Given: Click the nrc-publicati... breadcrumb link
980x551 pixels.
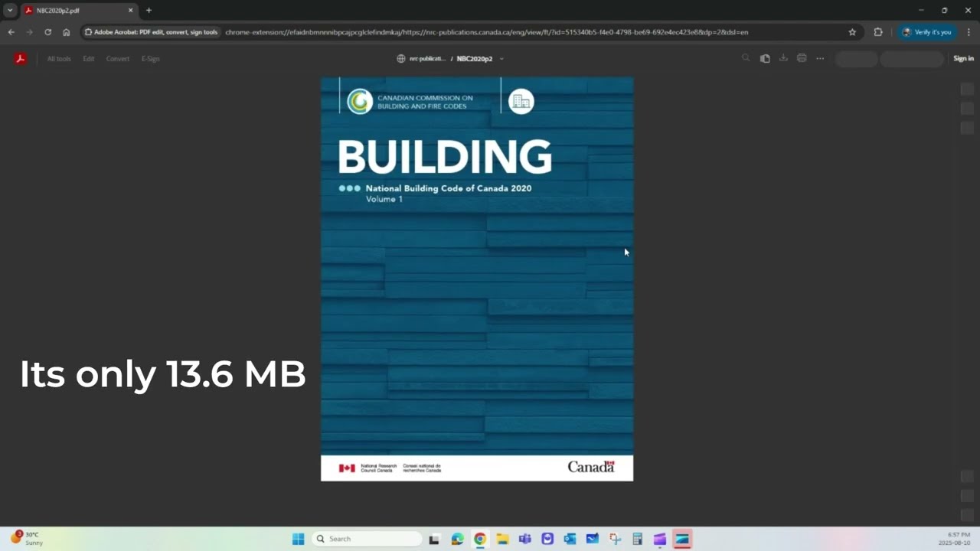Looking at the screenshot, I should pyautogui.click(x=427, y=59).
